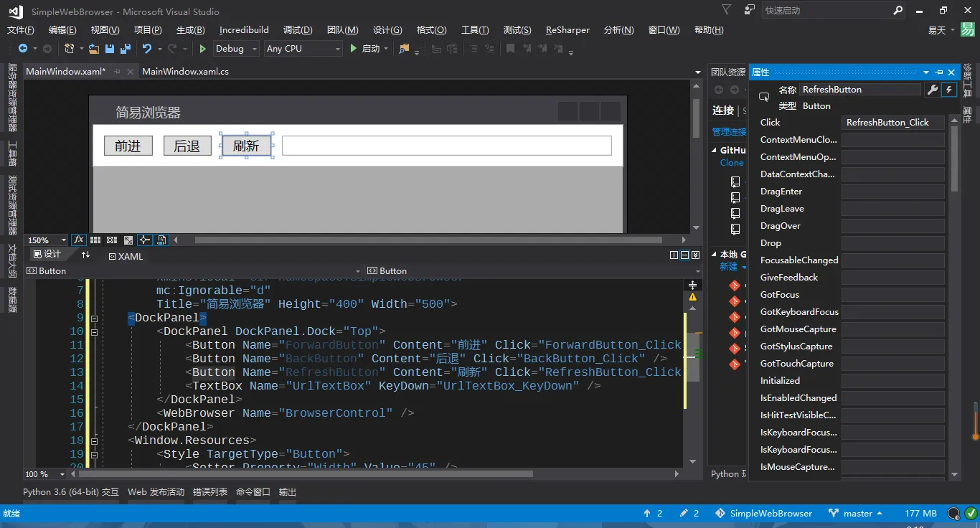
Task: Click the navigate backward arrow icon
Action: click(x=23, y=49)
